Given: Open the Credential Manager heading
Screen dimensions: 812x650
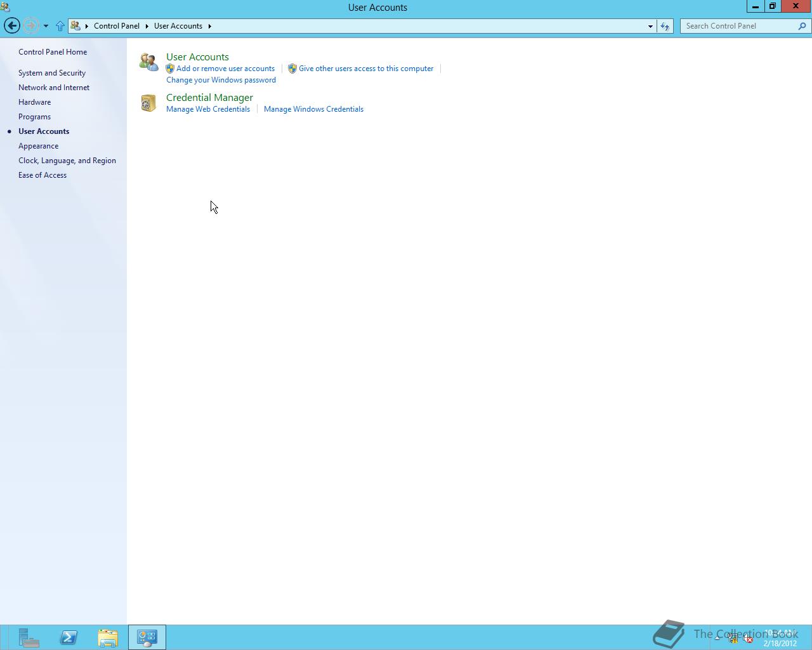Looking at the screenshot, I should (209, 98).
